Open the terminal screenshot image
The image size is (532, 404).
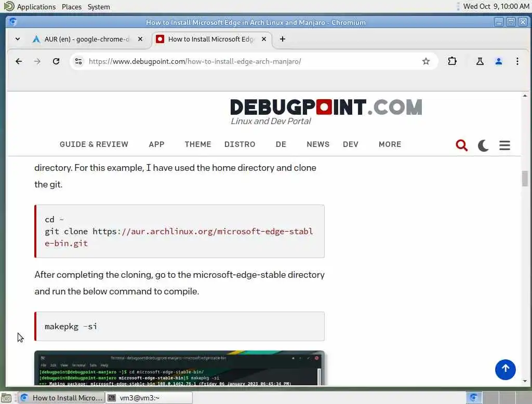pyautogui.click(x=179, y=368)
